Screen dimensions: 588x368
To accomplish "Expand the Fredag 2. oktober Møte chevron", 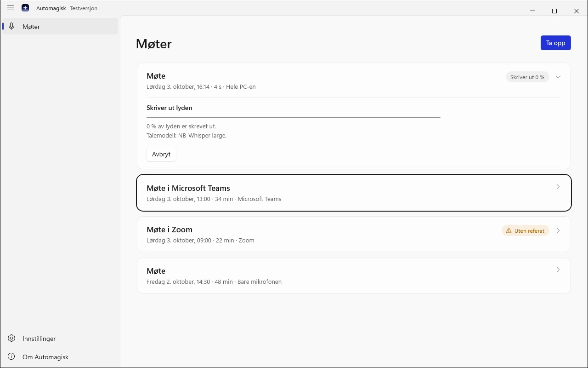I will pos(558,270).
